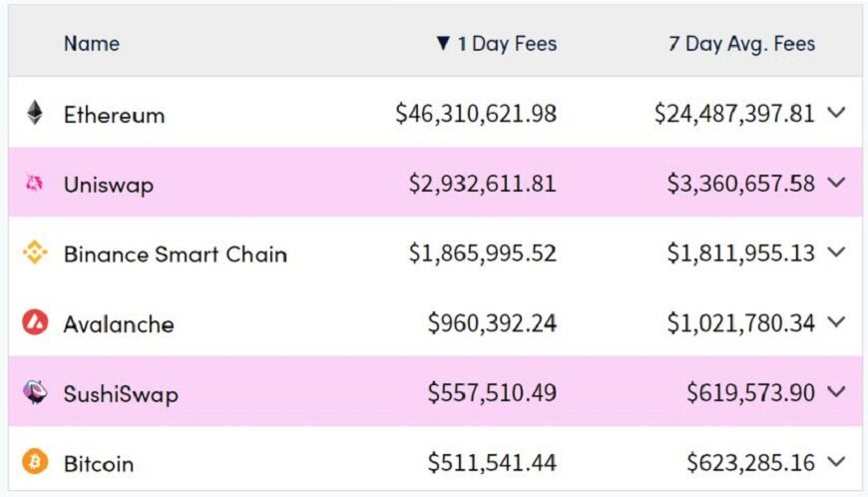Sort by the 1 Day Fees column
Screen dimensions: 868x497
tap(507, 44)
